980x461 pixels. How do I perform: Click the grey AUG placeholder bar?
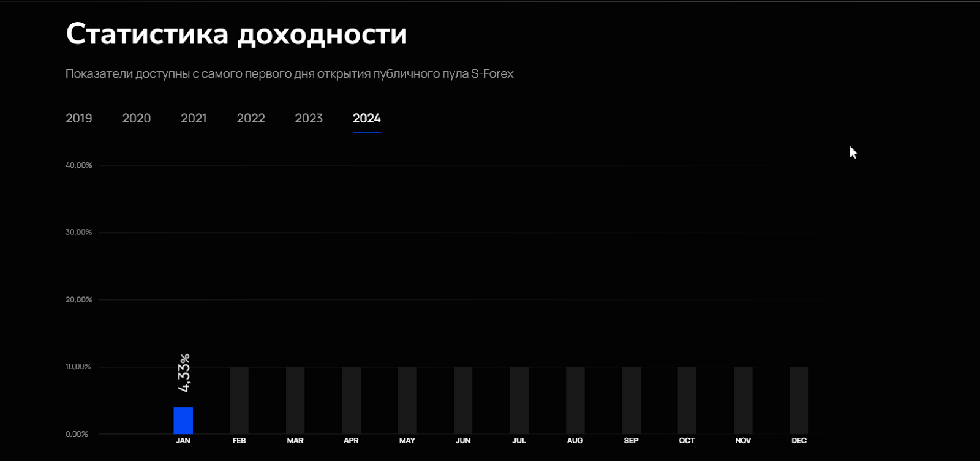pos(575,400)
